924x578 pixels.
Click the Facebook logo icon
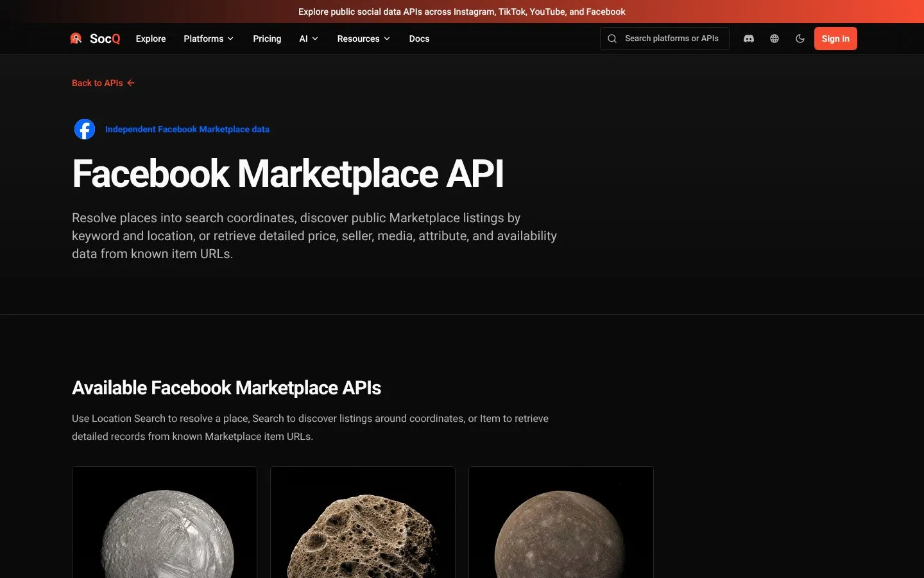tap(85, 129)
